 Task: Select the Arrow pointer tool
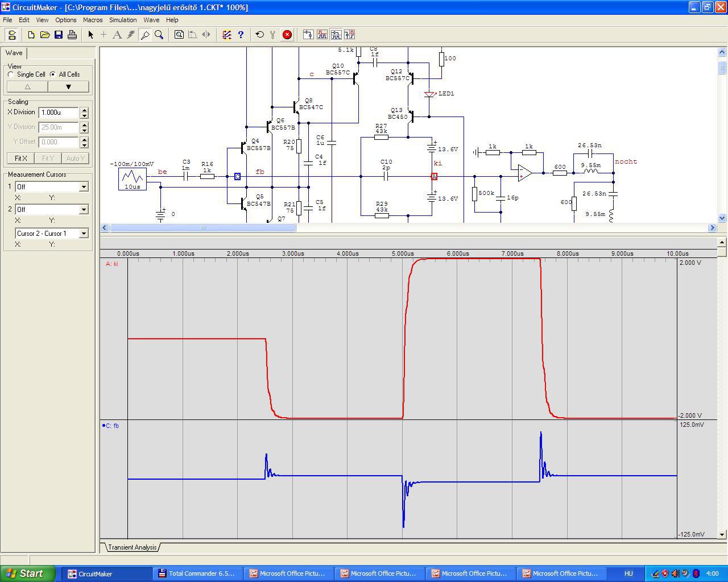pyautogui.click(x=90, y=35)
